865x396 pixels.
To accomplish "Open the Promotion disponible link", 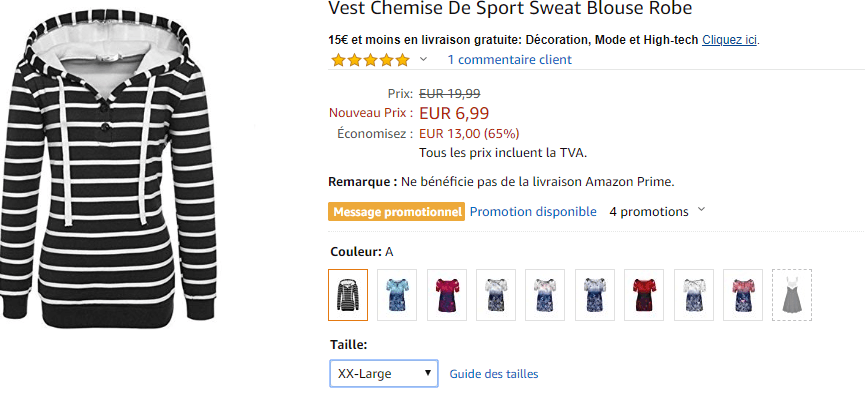I will [533, 211].
